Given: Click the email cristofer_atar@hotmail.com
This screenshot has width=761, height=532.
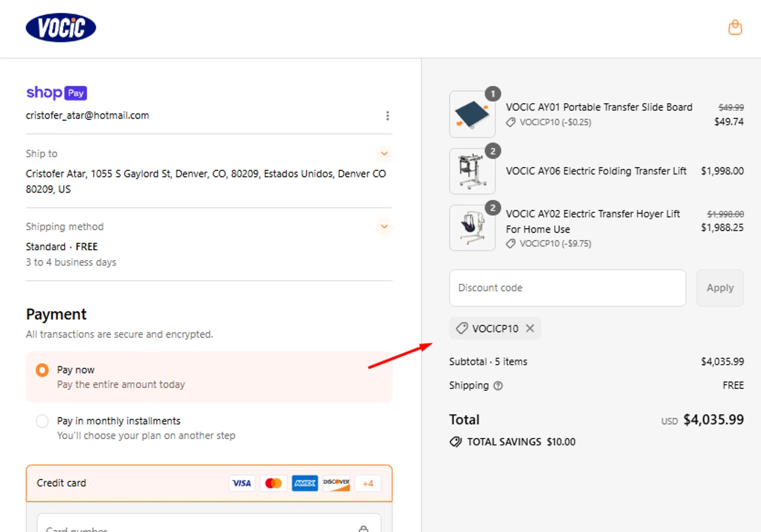Looking at the screenshot, I should pyautogui.click(x=87, y=116).
